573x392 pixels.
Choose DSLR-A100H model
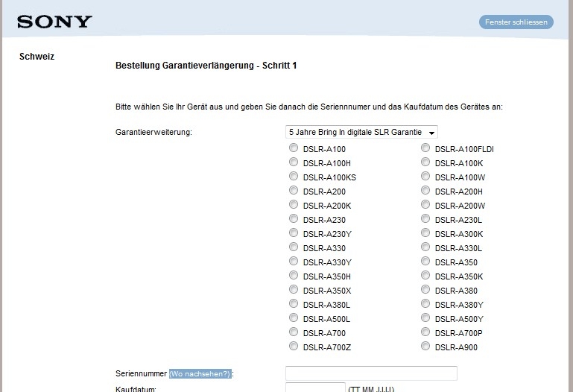(294, 162)
